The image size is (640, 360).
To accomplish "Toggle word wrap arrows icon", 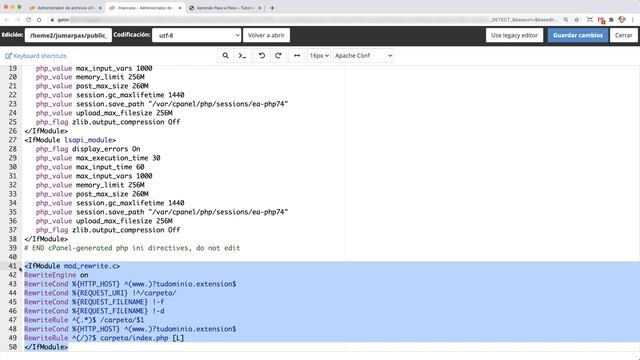I will [x=297, y=56].
